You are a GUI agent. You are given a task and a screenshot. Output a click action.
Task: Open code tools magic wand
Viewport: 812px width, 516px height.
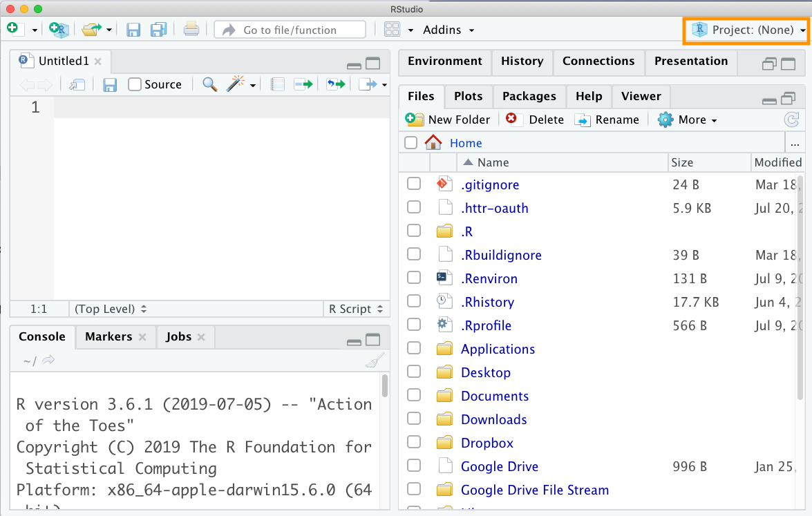(x=235, y=84)
